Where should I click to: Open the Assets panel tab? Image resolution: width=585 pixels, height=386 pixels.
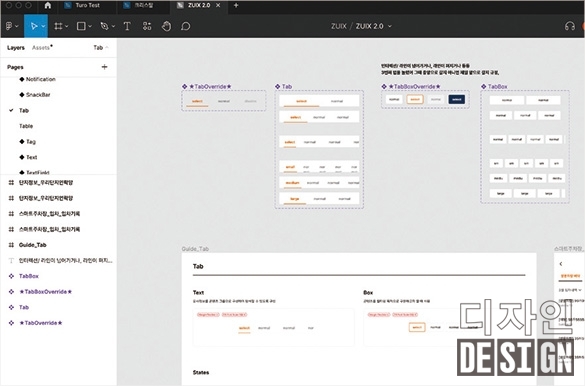[41, 48]
